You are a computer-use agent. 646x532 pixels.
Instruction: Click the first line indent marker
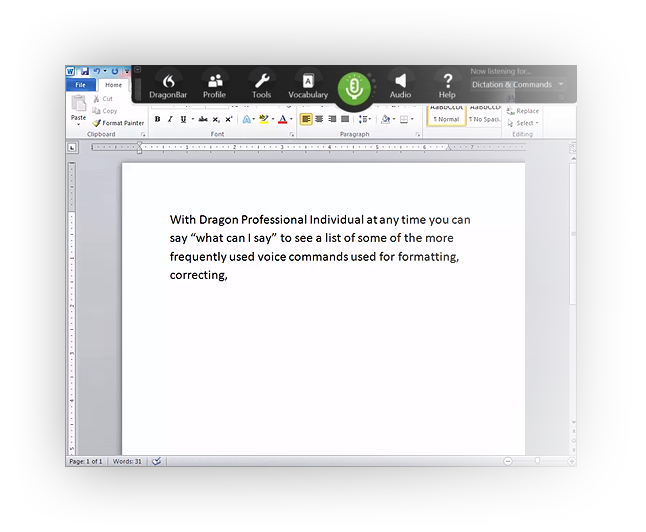point(140,145)
